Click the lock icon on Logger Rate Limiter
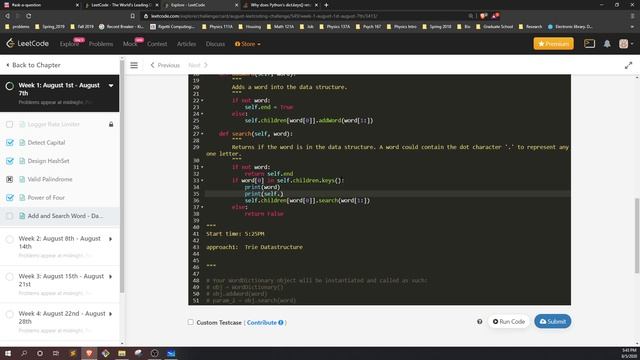 click(x=111, y=124)
